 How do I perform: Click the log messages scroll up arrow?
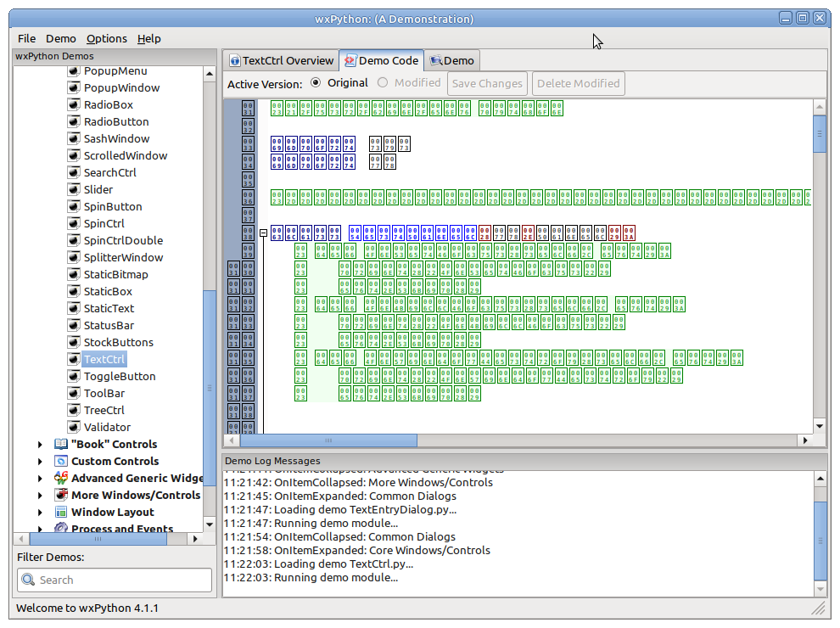pyautogui.click(x=820, y=479)
